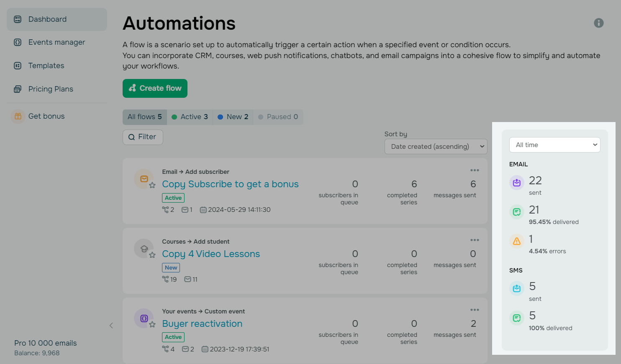The width and height of the screenshot is (621, 364).
Task: Open Events manager in sidebar
Action: click(57, 42)
